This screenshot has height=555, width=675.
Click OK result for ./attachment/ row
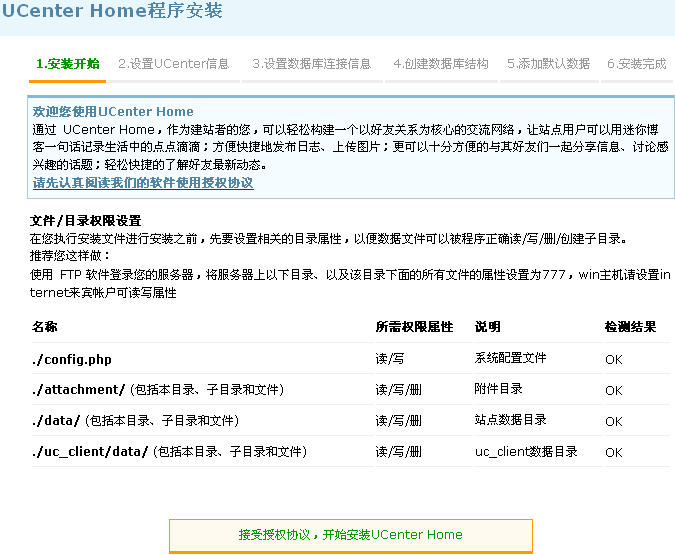[614, 391]
